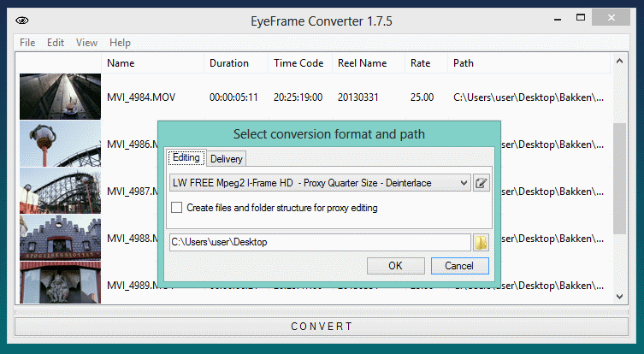Click the EyeFrame eye icon in title bar

click(x=22, y=20)
